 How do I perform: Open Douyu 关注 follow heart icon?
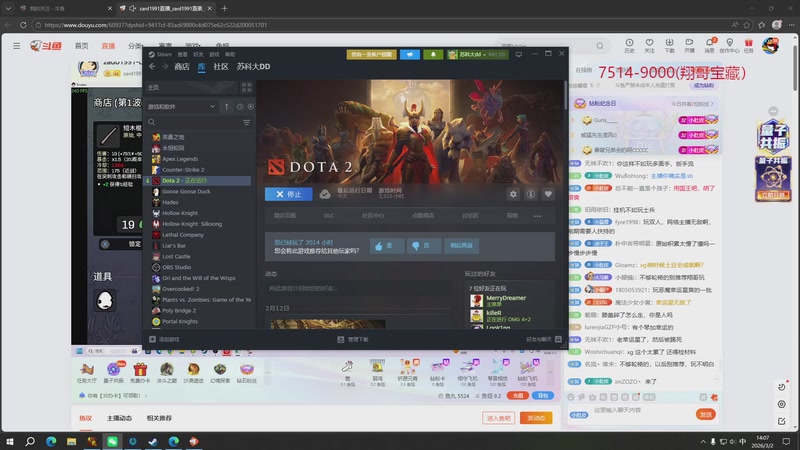click(x=649, y=43)
